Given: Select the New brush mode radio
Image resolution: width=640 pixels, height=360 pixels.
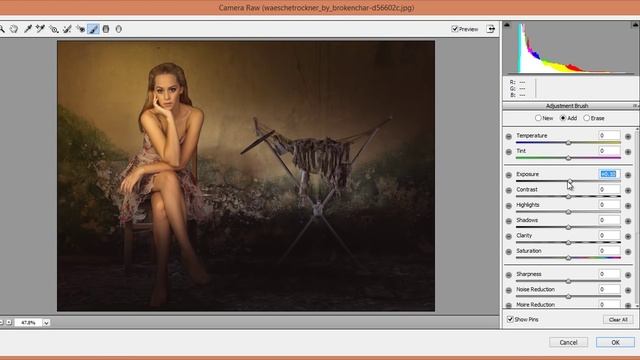Looking at the screenshot, I should click(538, 118).
